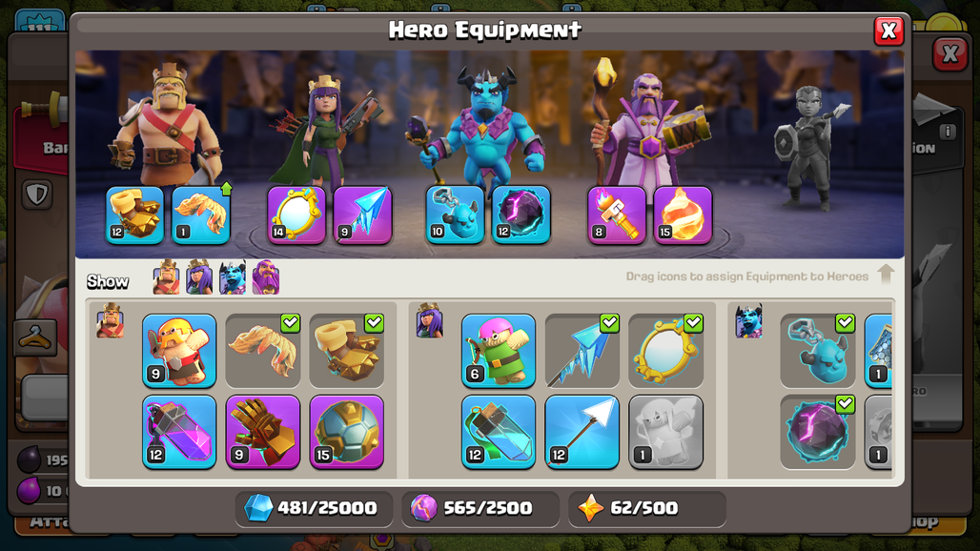Select the level 12 Invisibility Vial equipment
This screenshot has width=980, height=551.
coord(499,432)
